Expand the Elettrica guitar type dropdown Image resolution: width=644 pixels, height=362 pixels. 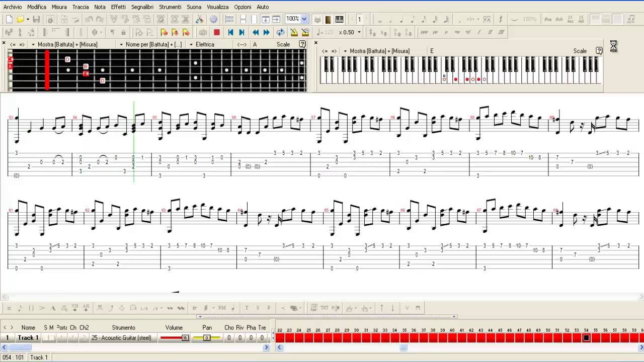coord(191,44)
